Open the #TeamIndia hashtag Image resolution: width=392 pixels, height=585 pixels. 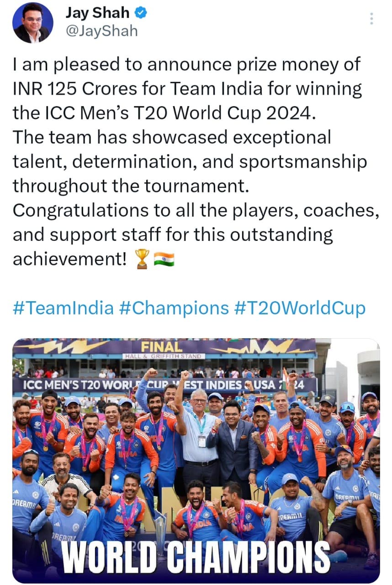coord(63,308)
